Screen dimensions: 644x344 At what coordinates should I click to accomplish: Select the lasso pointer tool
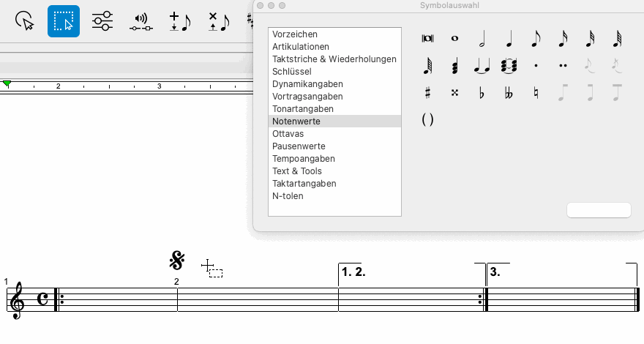point(25,20)
